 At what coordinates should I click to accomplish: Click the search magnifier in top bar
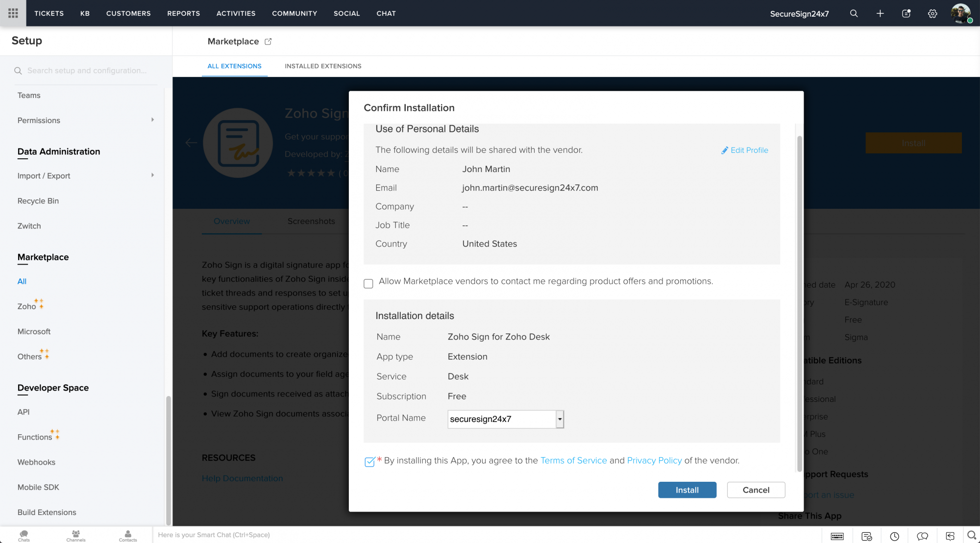(854, 13)
